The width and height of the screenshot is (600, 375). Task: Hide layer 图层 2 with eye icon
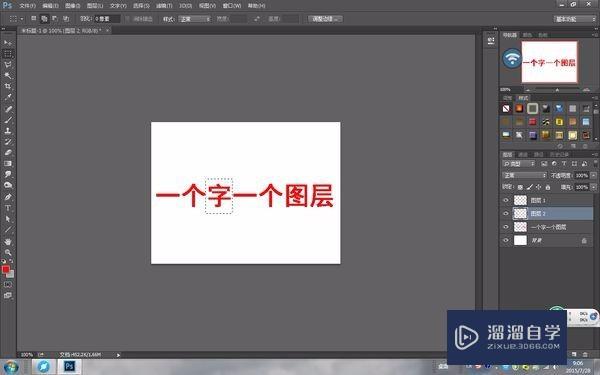point(506,214)
